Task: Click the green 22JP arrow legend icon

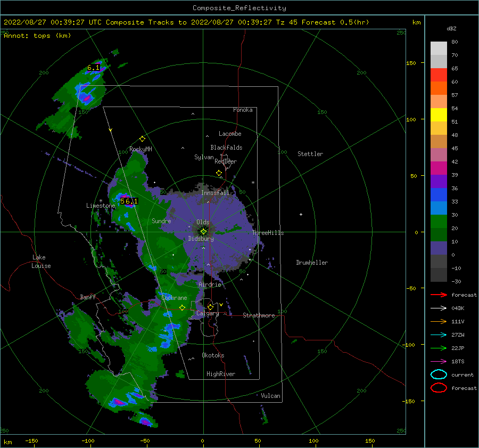Action: [439, 348]
